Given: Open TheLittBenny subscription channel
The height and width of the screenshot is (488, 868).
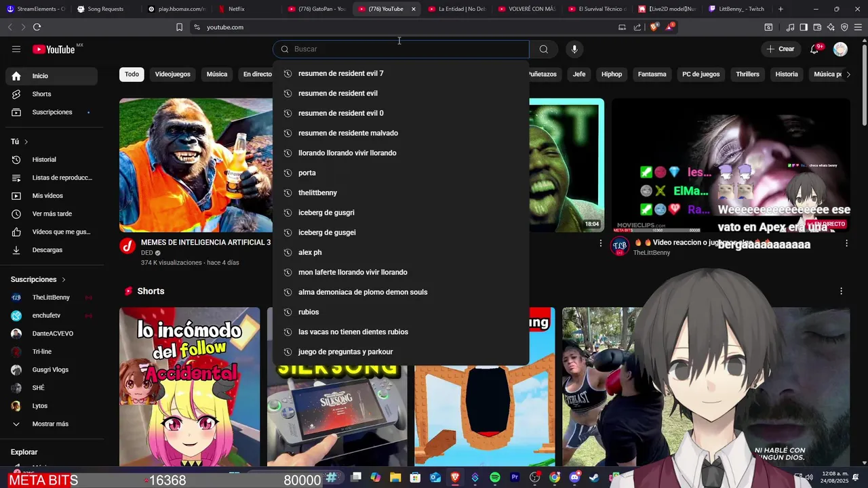Looking at the screenshot, I should click(52, 298).
